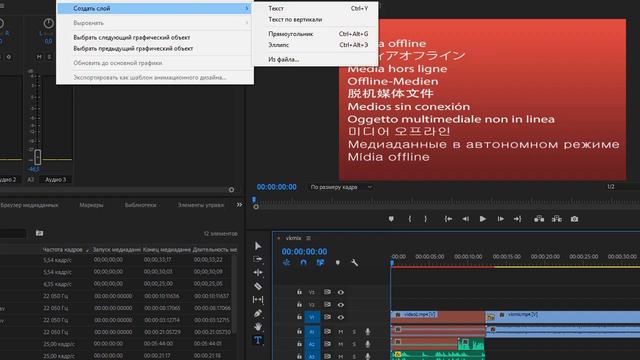
Task: Play the Program monitor
Action: pos(482,219)
